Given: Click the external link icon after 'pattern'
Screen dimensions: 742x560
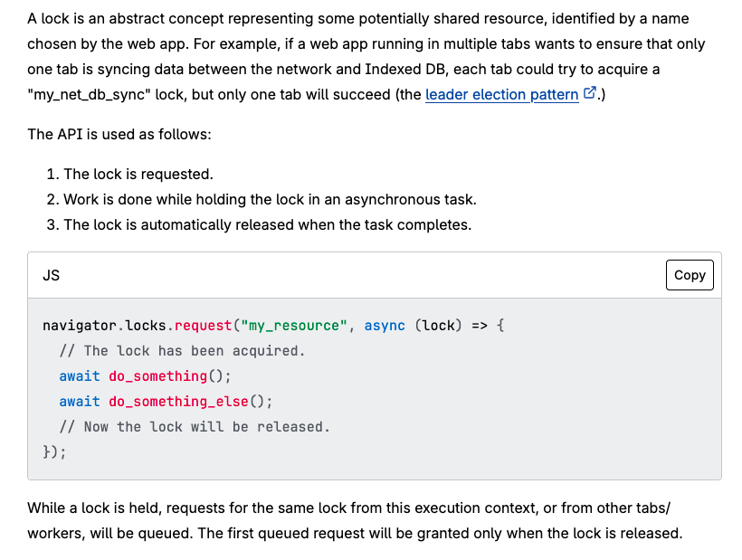Looking at the screenshot, I should [x=590, y=93].
